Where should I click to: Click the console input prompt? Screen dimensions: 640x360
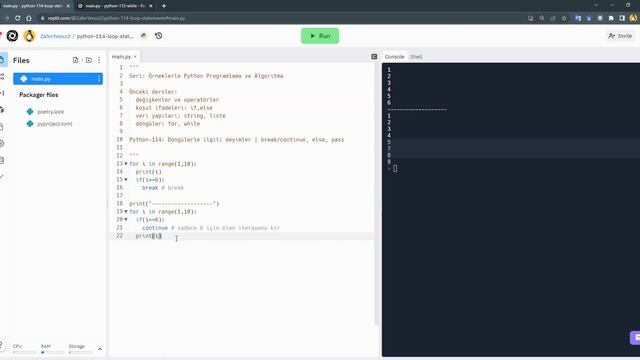(395, 168)
